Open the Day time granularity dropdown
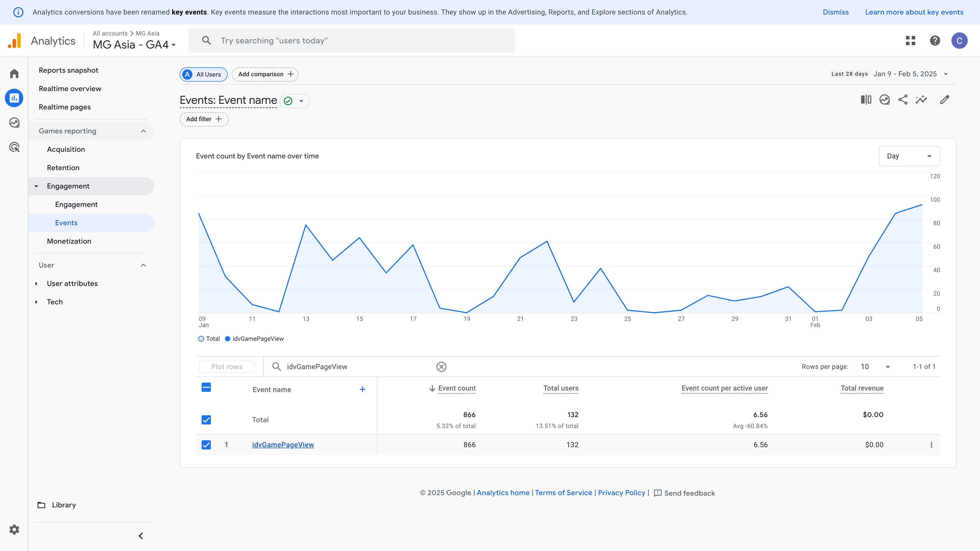This screenshot has height=551, width=980. point(909,156)
